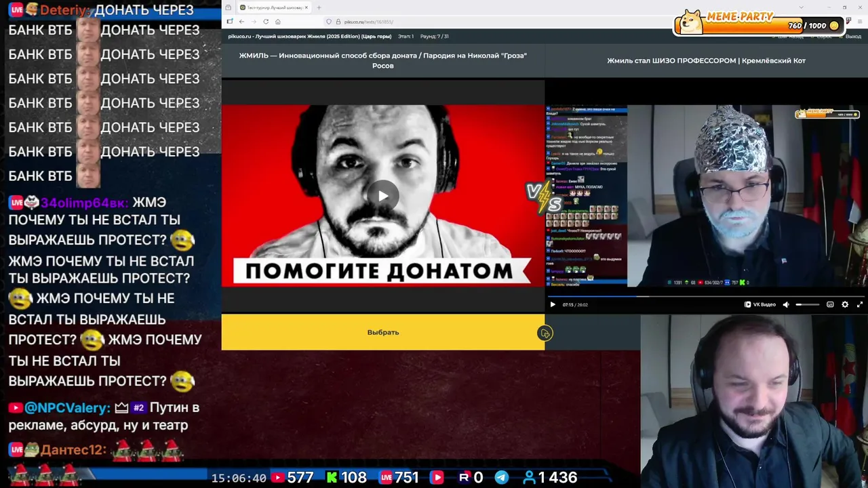Open VK video player settings gear
The width and height of the screenshot is (868, 488).
(845, 304)
